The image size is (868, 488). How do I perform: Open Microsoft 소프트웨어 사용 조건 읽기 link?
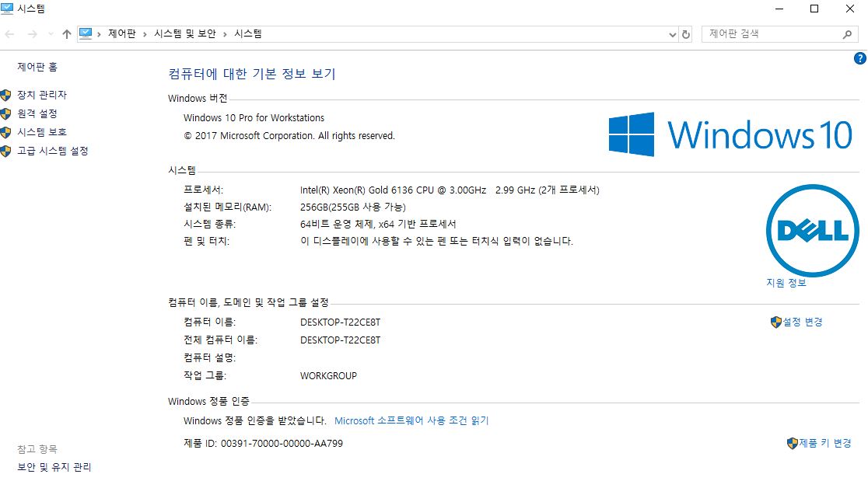pos(412,420)
